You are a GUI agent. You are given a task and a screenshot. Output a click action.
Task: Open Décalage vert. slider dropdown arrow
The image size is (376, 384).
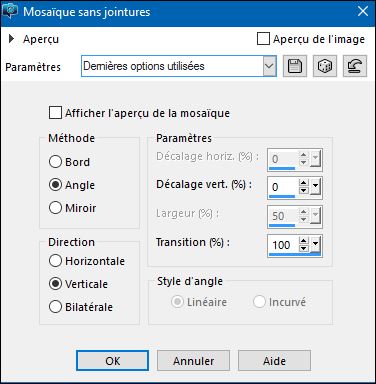pyautogui.click(x=315, y=187)
